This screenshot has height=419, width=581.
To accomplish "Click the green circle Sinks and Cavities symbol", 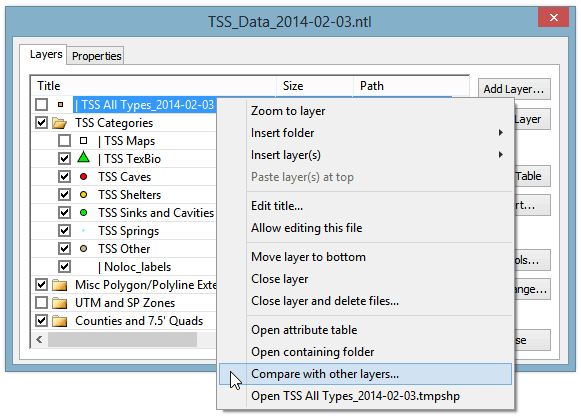I will pyautogui.click(x=83, y=213).
